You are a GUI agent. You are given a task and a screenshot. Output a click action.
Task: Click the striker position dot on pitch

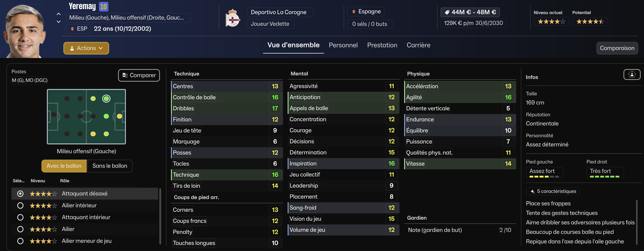(119, 116)
